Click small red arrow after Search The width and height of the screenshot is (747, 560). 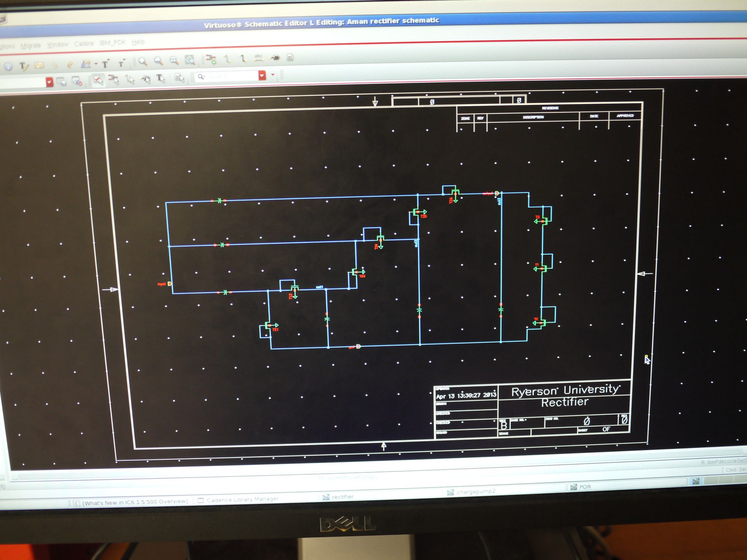point(272,75)
